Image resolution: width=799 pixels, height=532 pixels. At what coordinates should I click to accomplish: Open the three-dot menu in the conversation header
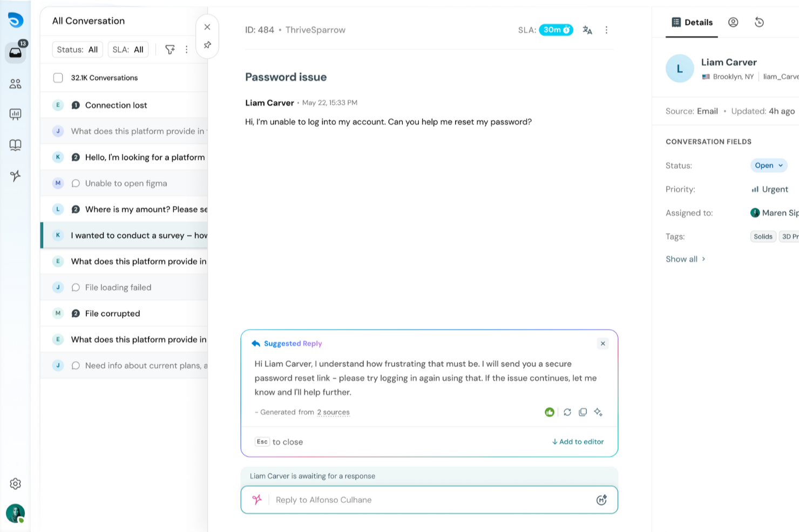(x=606, y=30)
